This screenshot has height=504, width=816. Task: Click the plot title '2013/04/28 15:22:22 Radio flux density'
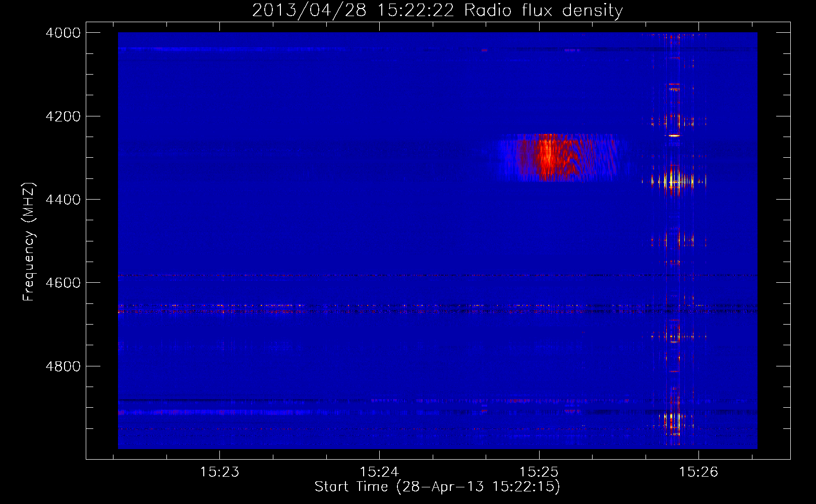point(437,11)
